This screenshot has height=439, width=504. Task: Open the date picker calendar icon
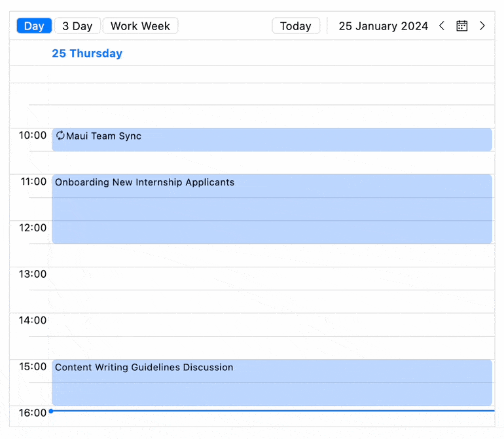[x=462, y=26]
